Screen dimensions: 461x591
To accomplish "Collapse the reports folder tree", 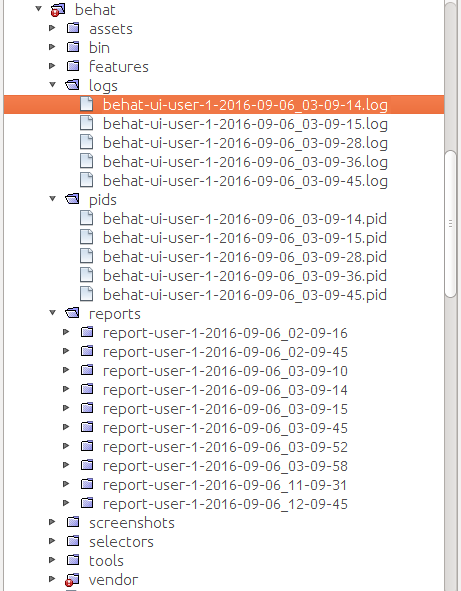I will tap(53, 312).
